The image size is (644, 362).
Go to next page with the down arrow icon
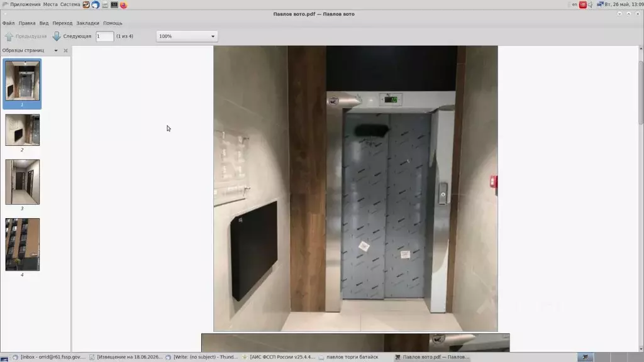pos(57,36)
